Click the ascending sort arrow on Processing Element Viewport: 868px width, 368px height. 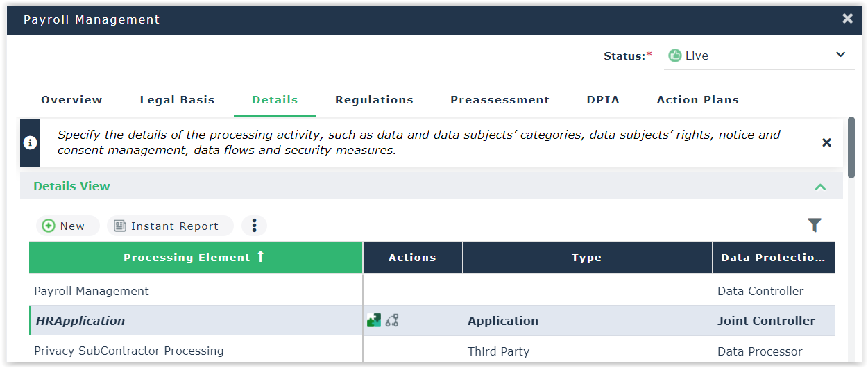coord(261,257)
